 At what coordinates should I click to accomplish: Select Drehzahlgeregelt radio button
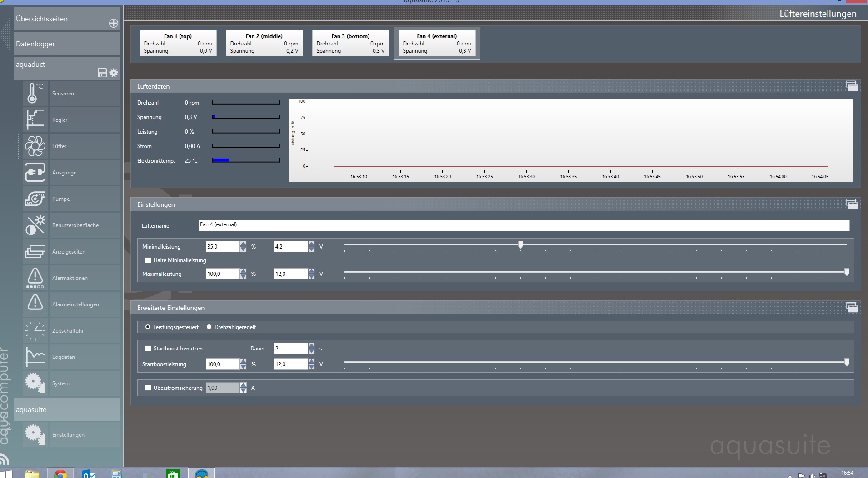[x=209, y=327]
